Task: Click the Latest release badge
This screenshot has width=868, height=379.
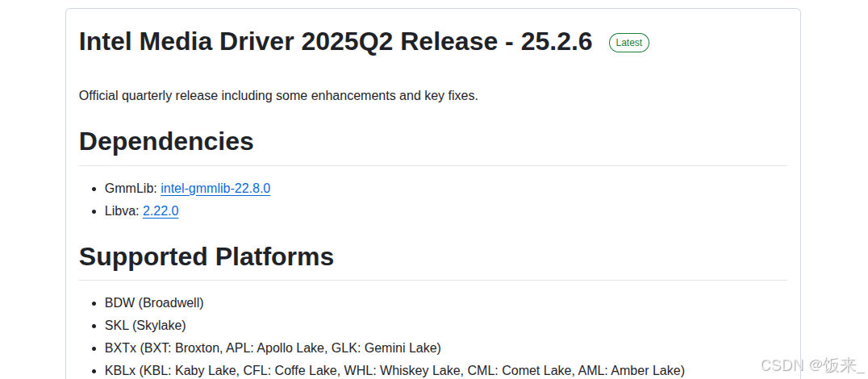Action: point(629,43)
